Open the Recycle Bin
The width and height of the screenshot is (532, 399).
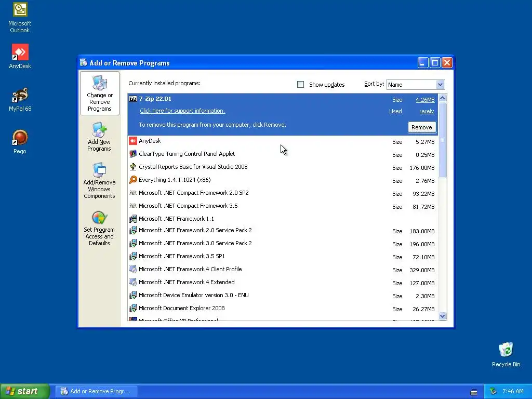[506, 355]
